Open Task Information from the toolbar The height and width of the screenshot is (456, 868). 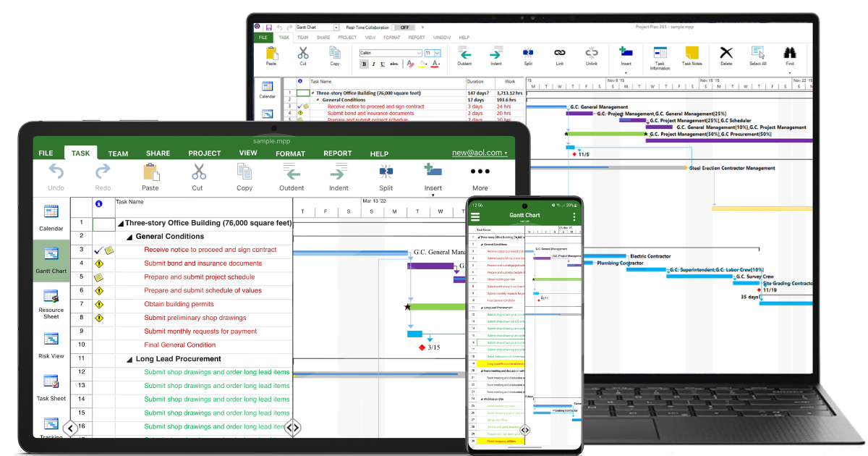pos(660,52)
